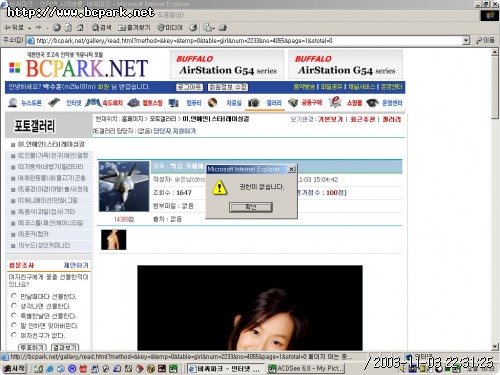Click the 컴퓨터 monitor navigation icon
This screenshot has width=500, height=375.
click(174, 103)
